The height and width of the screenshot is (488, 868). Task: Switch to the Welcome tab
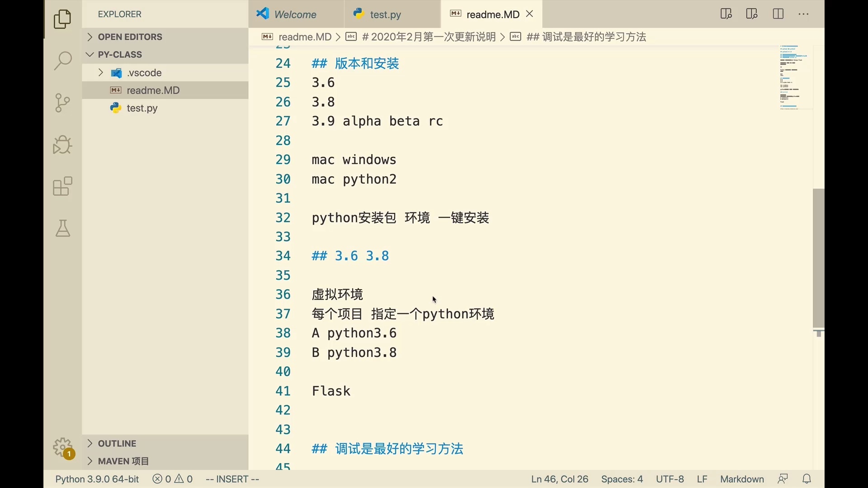click(x=295, y=14)
